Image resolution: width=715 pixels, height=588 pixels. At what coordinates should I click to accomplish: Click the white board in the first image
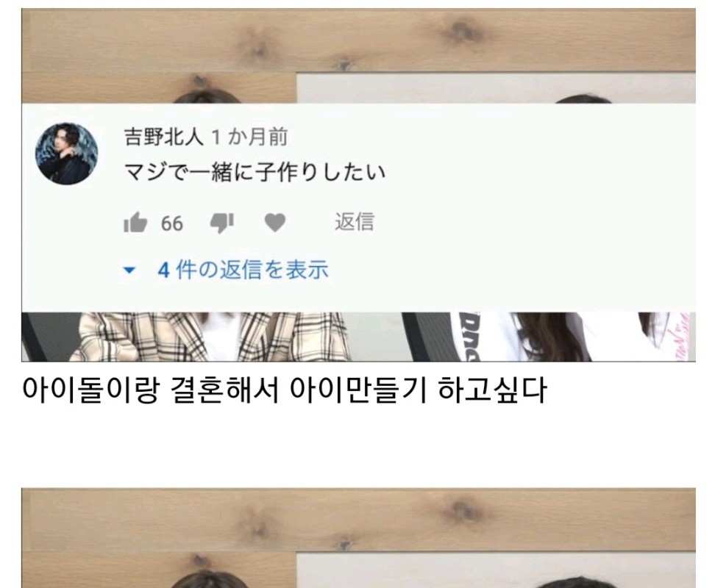pos(496,88)
